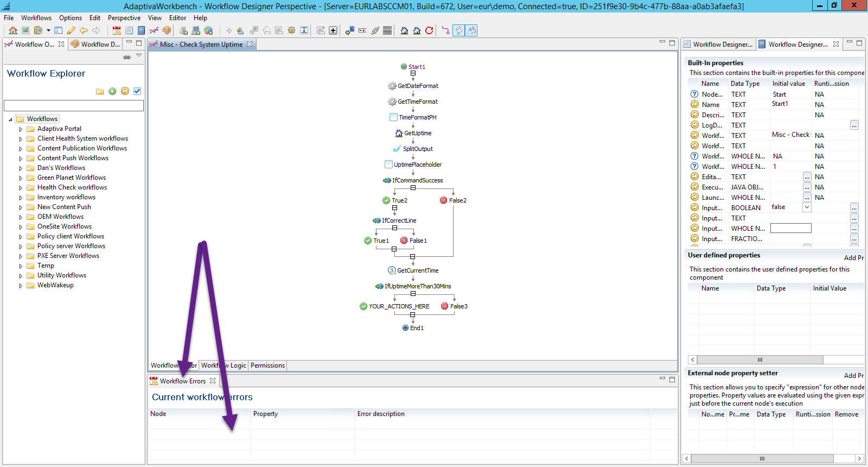This screenshot has height=467, width=868.
Task: Select the GetCurrentTime node
Action: coord(413,270)
